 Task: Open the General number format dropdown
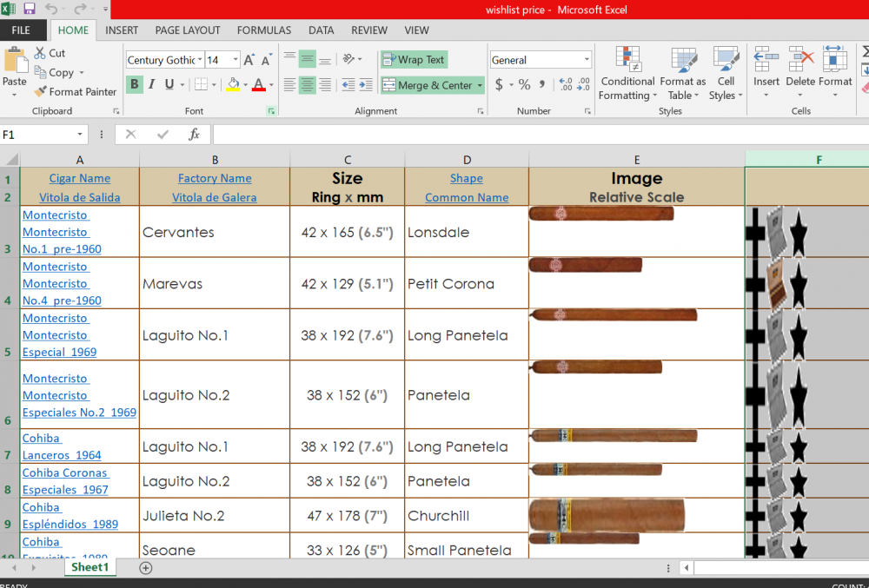(x=587, y=60)
